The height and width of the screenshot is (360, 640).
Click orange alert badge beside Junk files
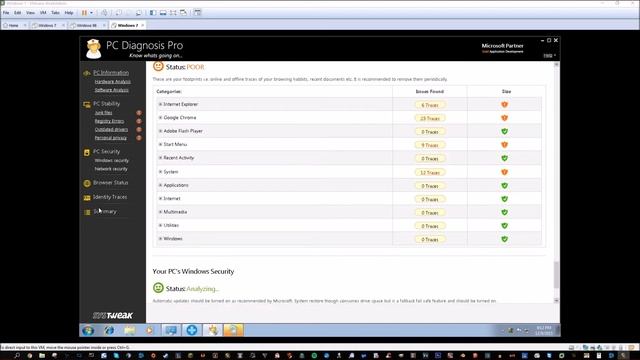139,113
